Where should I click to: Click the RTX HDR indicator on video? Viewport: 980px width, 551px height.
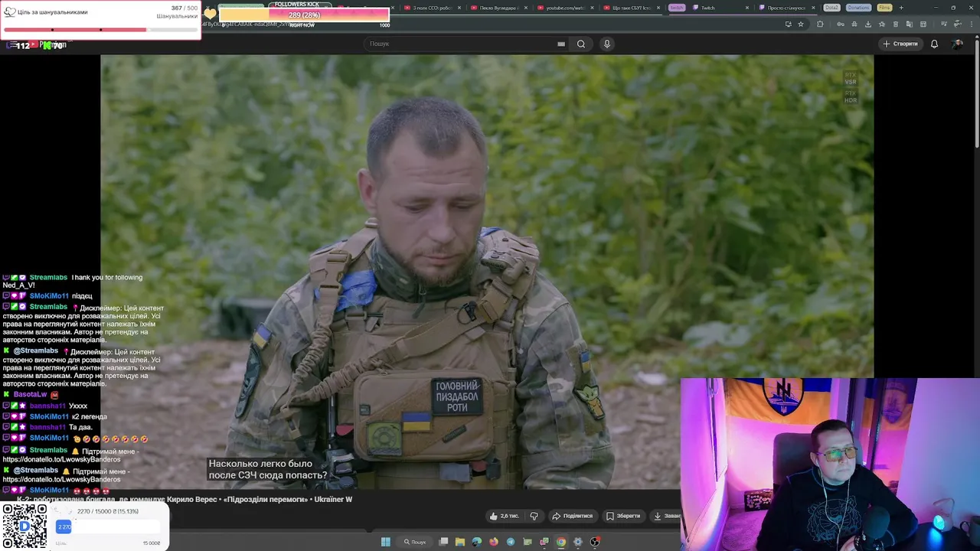[850, 96]
